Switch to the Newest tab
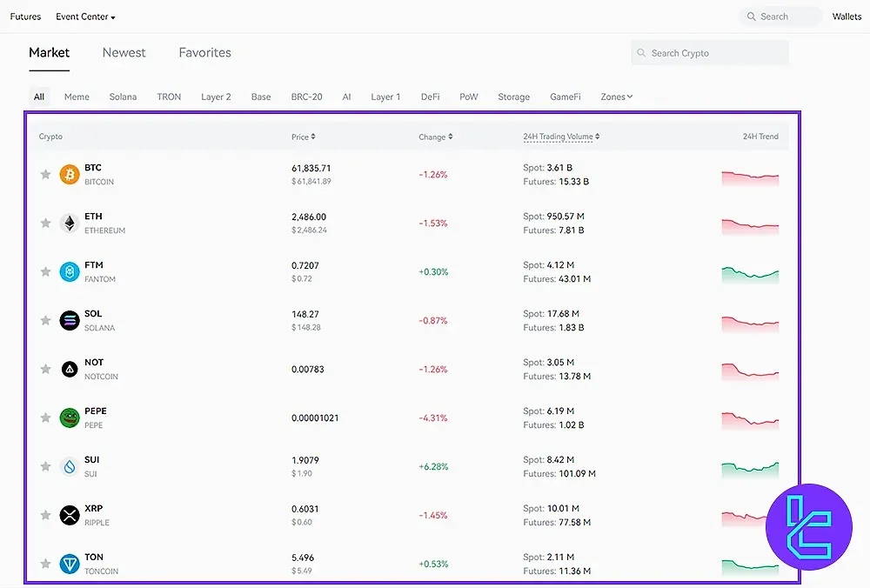Viewport: 870px width, 588px height. [x=124, y=52]
